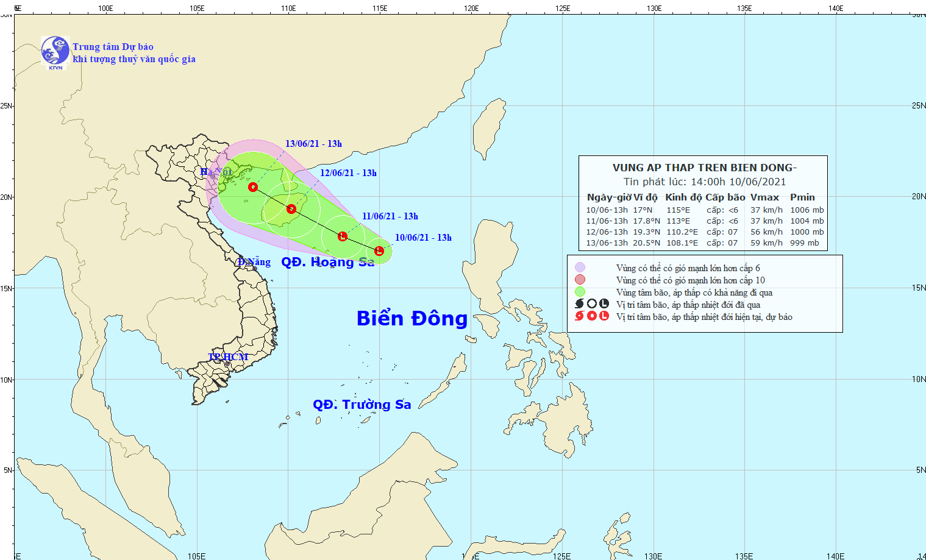This screenshot has height=560, width=926.
Task: Click the red legend circle for cấp 10 winds
Action: tap(580, 280)
